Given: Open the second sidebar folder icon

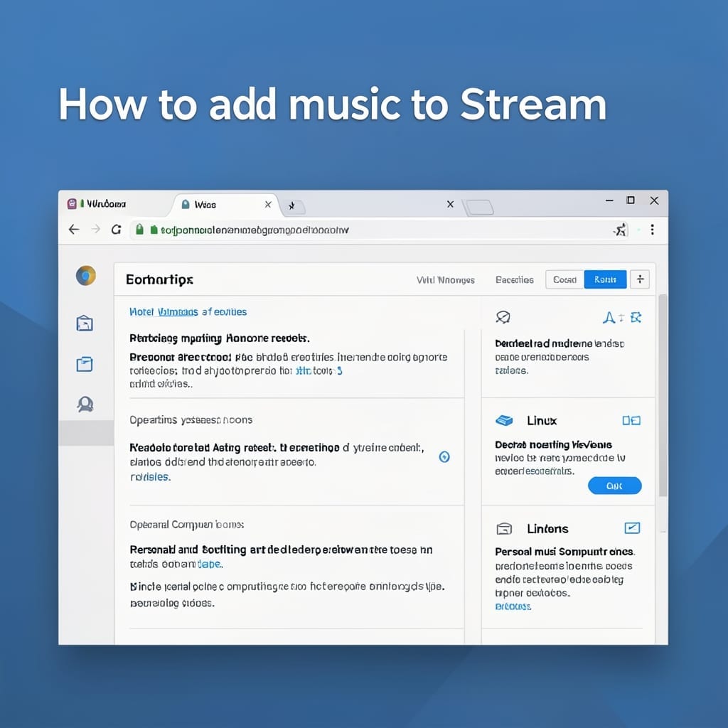Looking at the screenshot, I should pyautogui.click(x=85, y=364).
